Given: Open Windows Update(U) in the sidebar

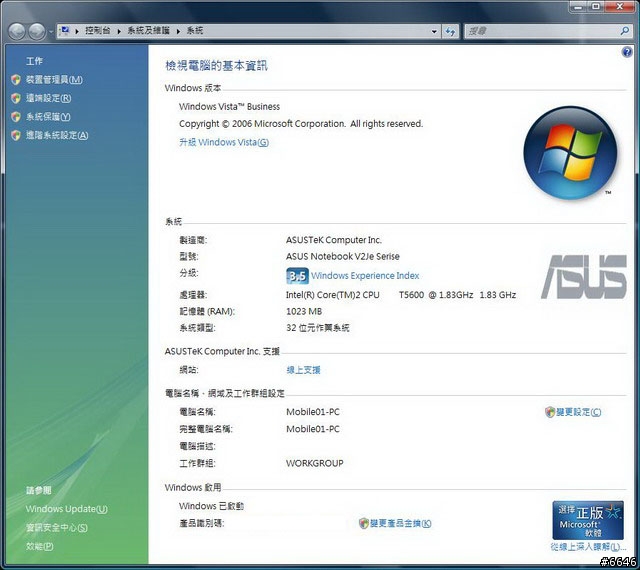Looking at the screenshot, I should [67, 509].
